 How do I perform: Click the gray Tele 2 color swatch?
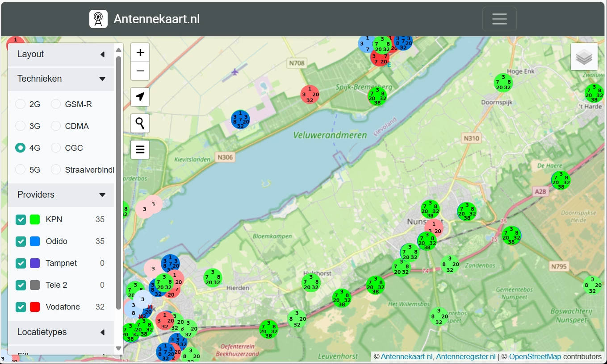(35, 285)
